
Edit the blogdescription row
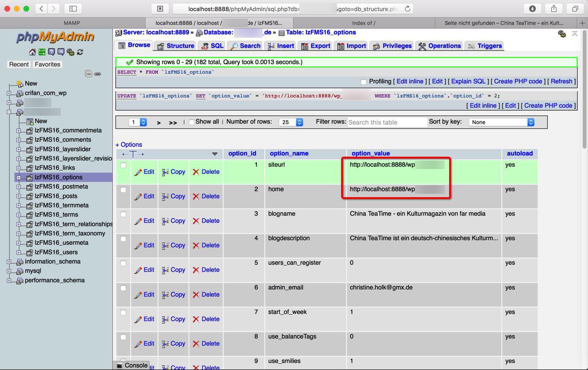point(144,245)
